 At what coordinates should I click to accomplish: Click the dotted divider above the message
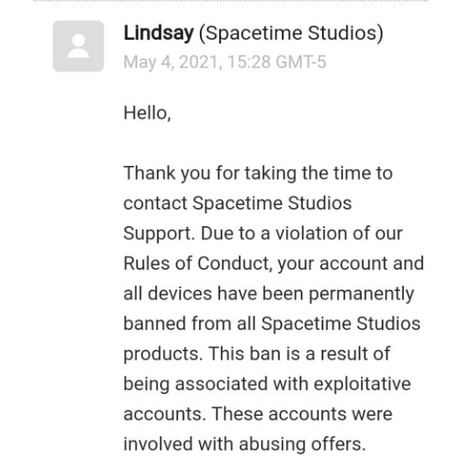coord(230,1)
